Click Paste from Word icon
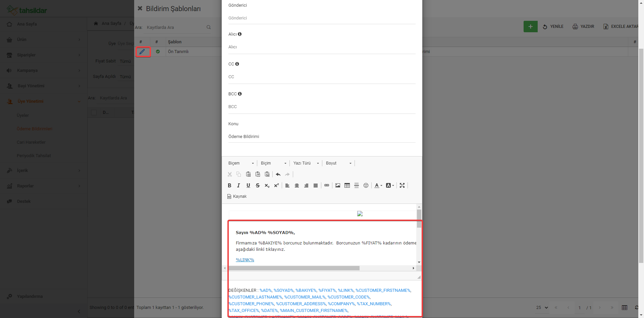Viewport: 644px width, 318px height. tap(267, 174)
